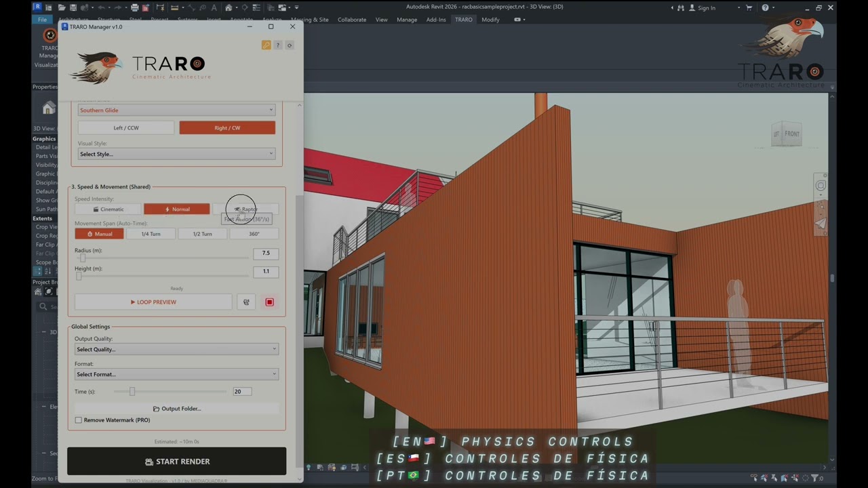
Task: Switch to the Add-Ins ribbon tab
Action: coord(436,20)
